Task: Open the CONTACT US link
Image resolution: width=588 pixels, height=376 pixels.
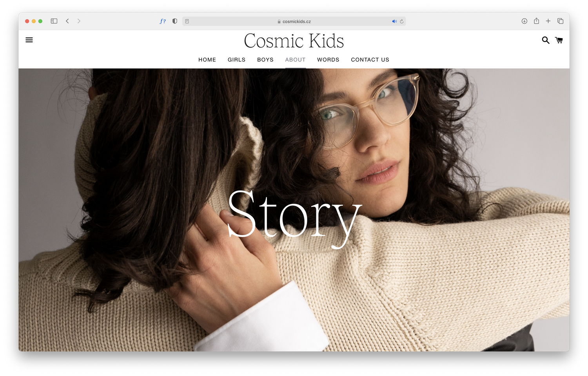Action: tap(370, 60)
